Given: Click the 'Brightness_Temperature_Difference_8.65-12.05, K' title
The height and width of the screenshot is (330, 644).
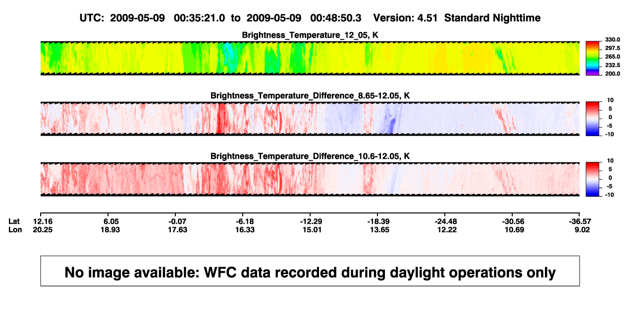Looking at the screenshot, I should pos(310,95).
